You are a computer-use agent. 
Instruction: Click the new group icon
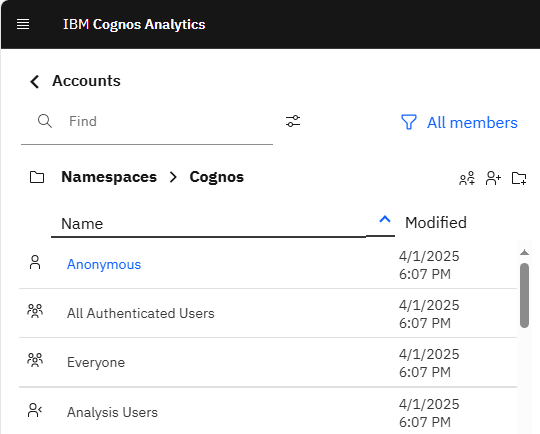pos(467,178)
